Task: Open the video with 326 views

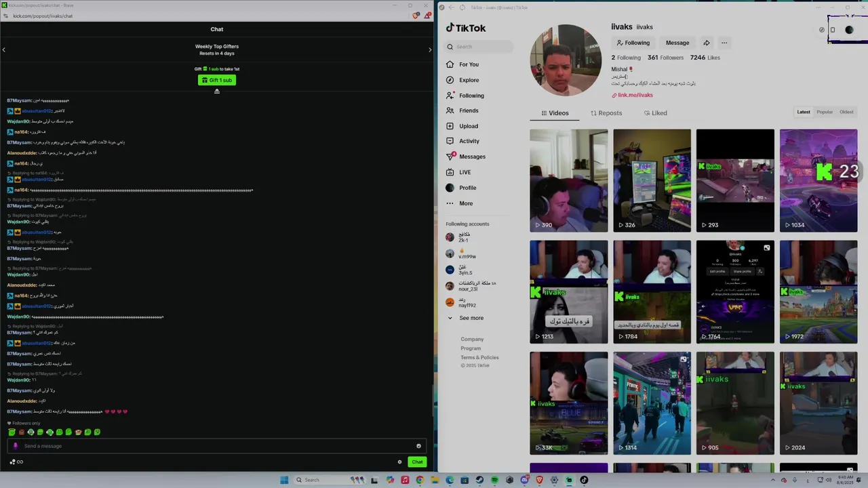Action: (x=652, y=180)
